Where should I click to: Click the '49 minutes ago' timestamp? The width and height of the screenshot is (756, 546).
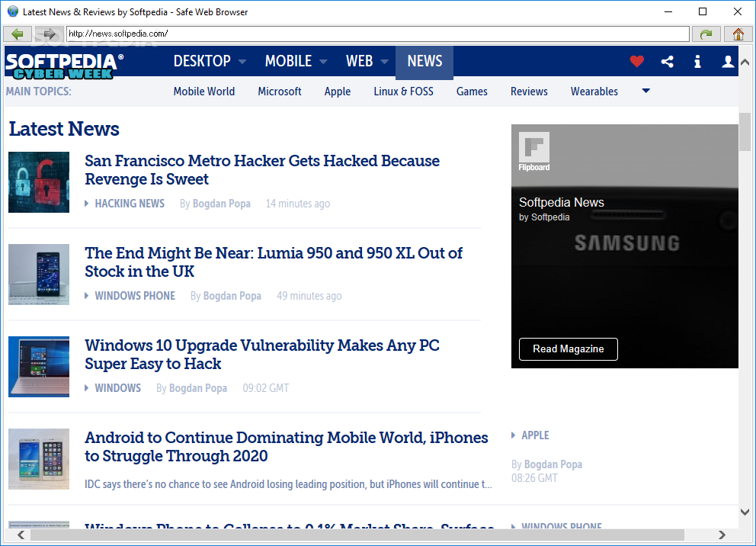(309, 296)
